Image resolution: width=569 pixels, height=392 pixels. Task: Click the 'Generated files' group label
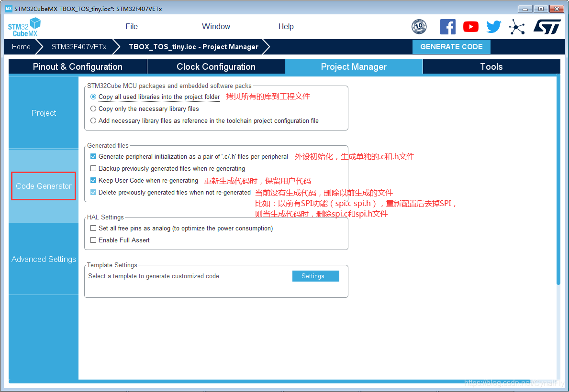point(108,145)
